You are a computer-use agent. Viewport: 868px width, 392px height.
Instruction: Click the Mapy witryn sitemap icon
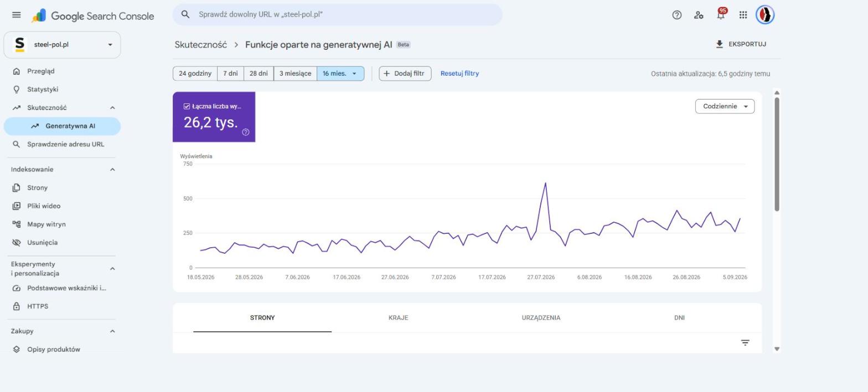point(17,224)
